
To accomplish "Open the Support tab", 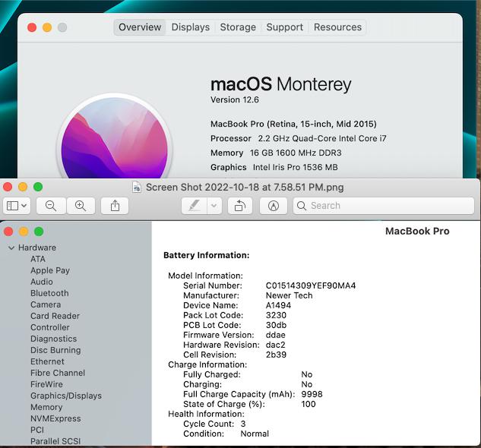I will (285, 27).
